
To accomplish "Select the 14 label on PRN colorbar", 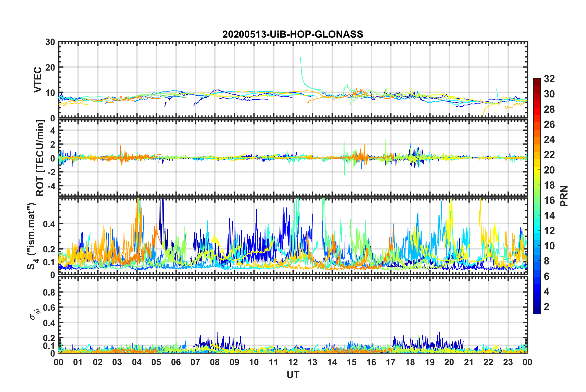I will tap(549, 215).
